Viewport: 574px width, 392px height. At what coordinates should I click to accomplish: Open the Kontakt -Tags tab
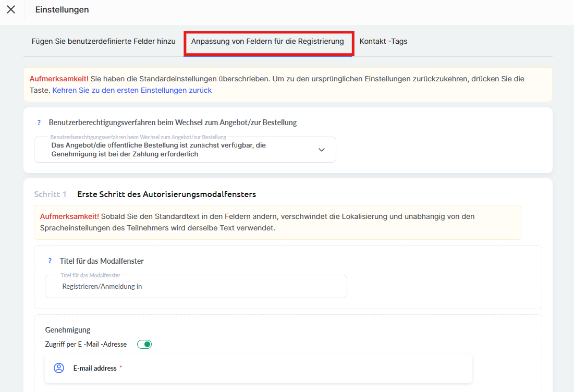tap(383, 41)
